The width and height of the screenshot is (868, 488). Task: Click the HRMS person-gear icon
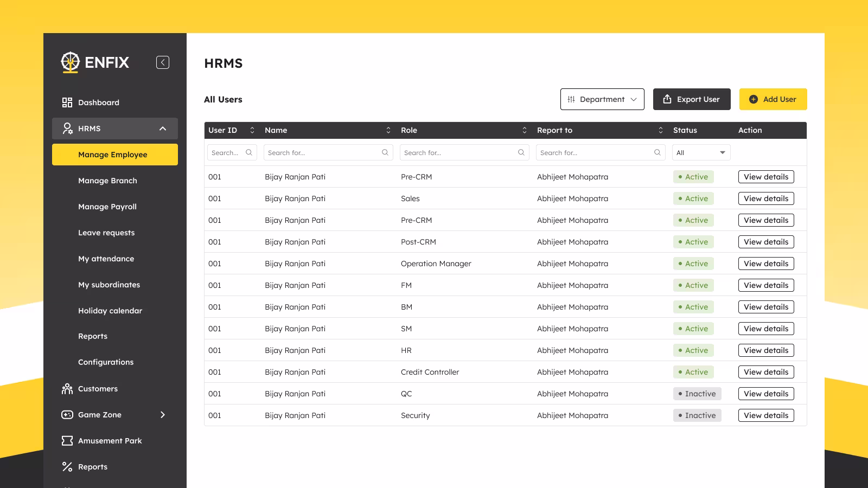point(67,129)
